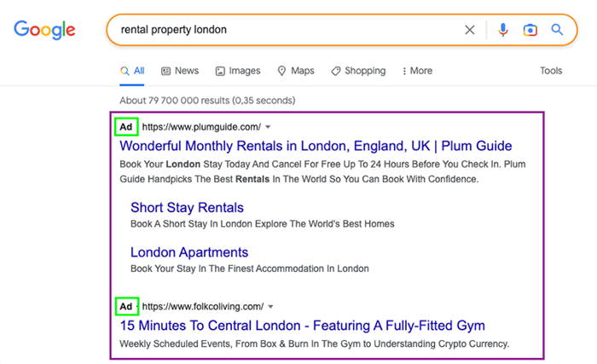597x364 pixels.
Task: Click the About 79 700 000 results text
Action: pyautogui.click(x=207, y=101)
